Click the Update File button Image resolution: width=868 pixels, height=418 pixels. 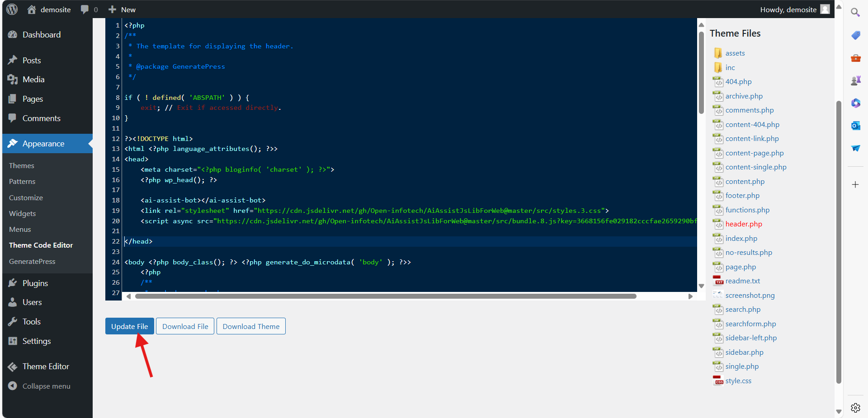pos(130,326)
